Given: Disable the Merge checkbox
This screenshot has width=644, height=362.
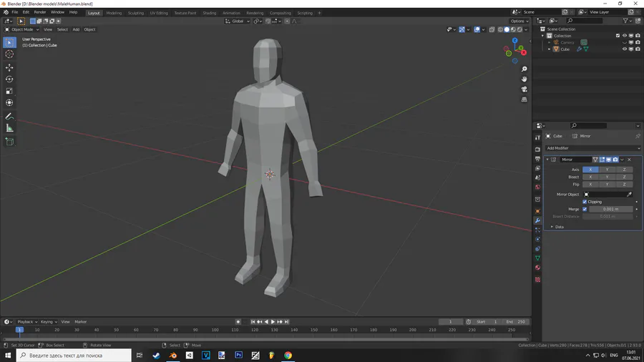Looking at the screenshot, I should (585, 209).
